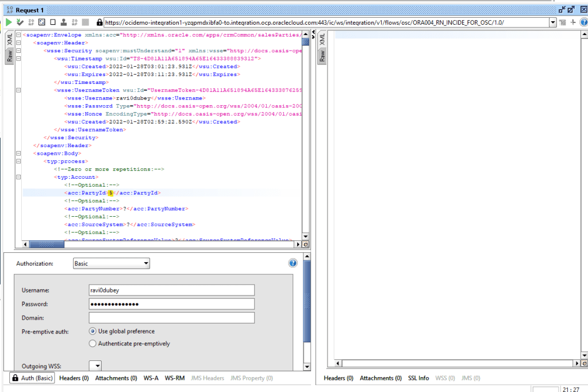Click the help icon right of endpoint bar
588x392 pixels.
(583, 22)
